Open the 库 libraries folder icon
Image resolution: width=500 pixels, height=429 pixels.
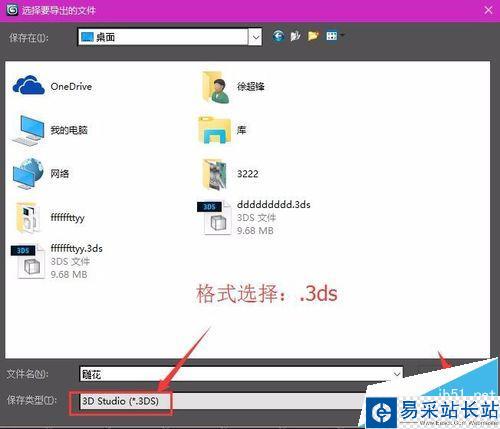point(214,130)
